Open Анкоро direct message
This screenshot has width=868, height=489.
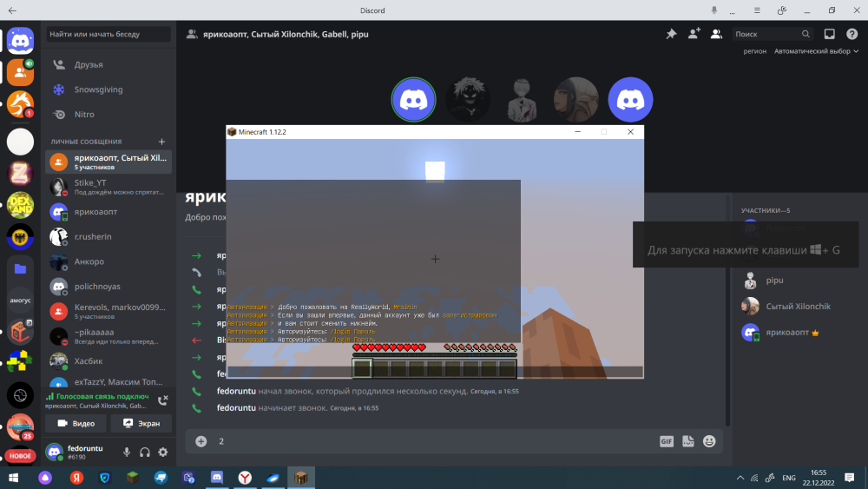point(108,261)
